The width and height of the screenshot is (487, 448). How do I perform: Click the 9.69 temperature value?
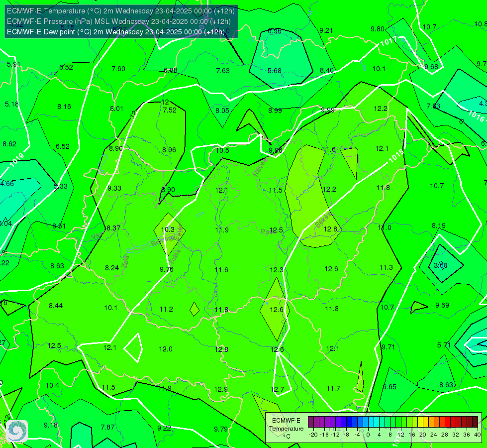[x=442, y=305]
